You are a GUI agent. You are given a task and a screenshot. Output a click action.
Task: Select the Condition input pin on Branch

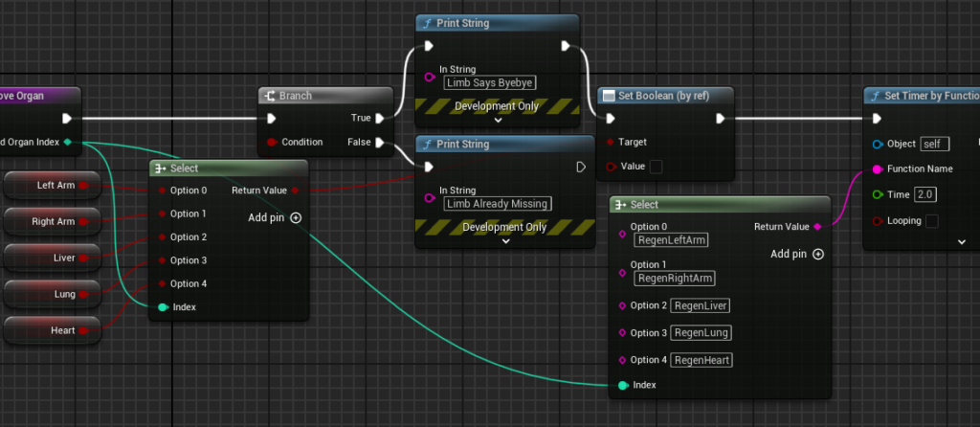pyautogui.click(x=273, y=143)
